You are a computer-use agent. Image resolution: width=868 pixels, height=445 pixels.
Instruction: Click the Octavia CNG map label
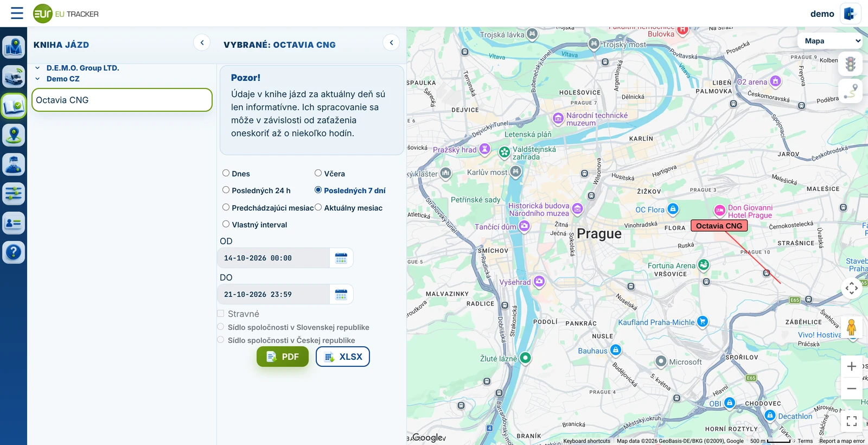[719, 226]
